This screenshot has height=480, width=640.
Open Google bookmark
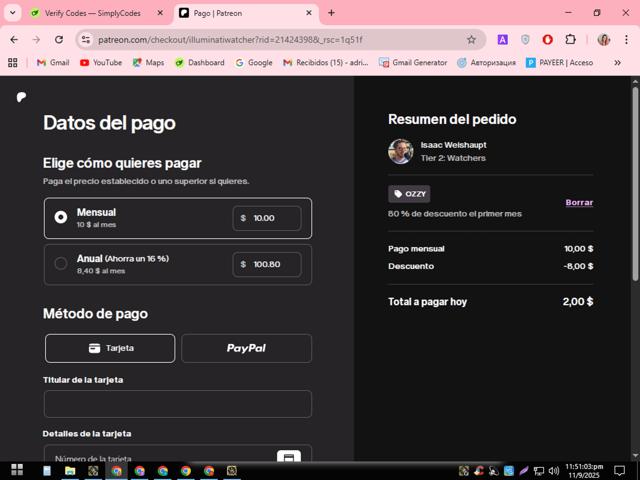pos(254,62)
